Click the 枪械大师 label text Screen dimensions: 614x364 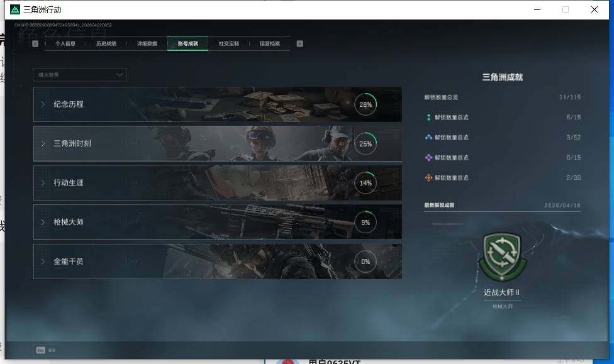pos(69,222)
